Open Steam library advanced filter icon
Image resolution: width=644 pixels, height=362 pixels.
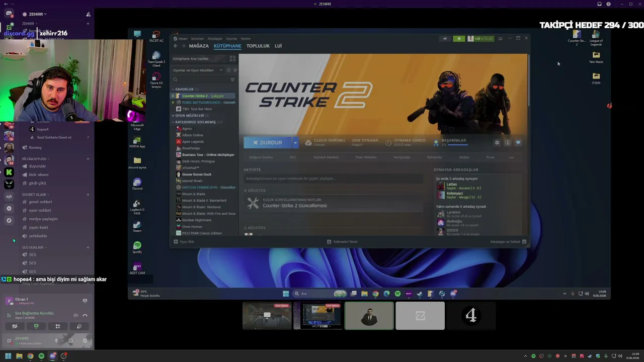(232, 79)
